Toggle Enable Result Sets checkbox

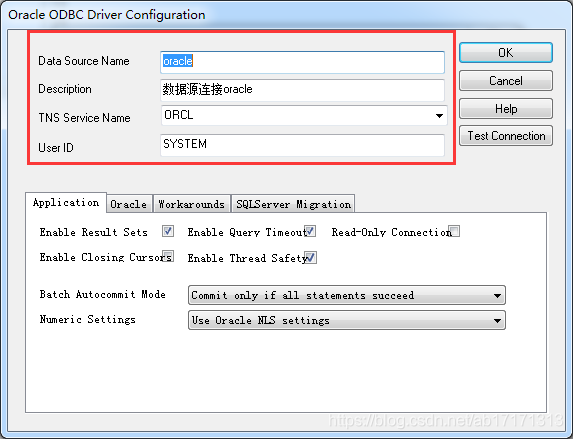coord(168,231)
